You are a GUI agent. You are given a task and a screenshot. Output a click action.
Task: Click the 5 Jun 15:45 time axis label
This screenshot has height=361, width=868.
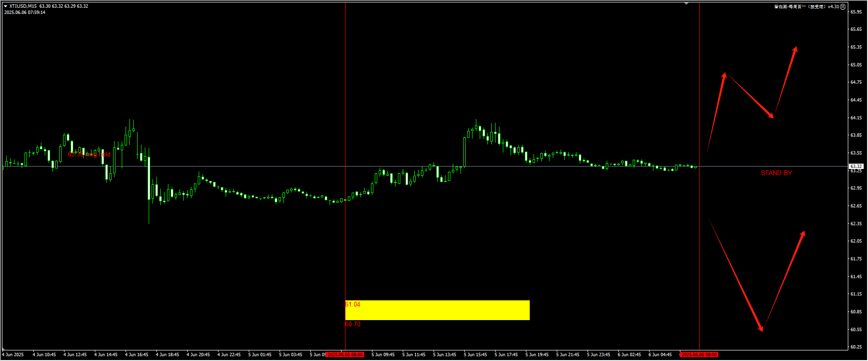tap(475, 355)
